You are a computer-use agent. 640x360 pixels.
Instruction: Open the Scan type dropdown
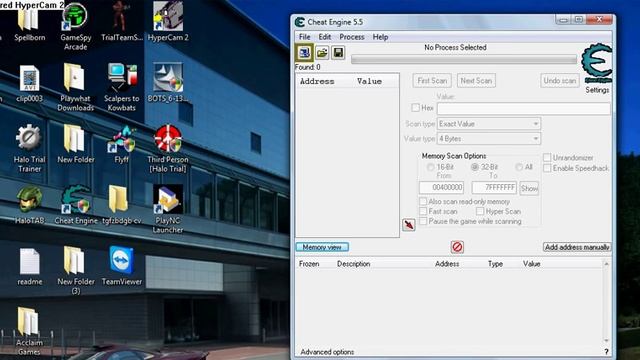(489, 124)
